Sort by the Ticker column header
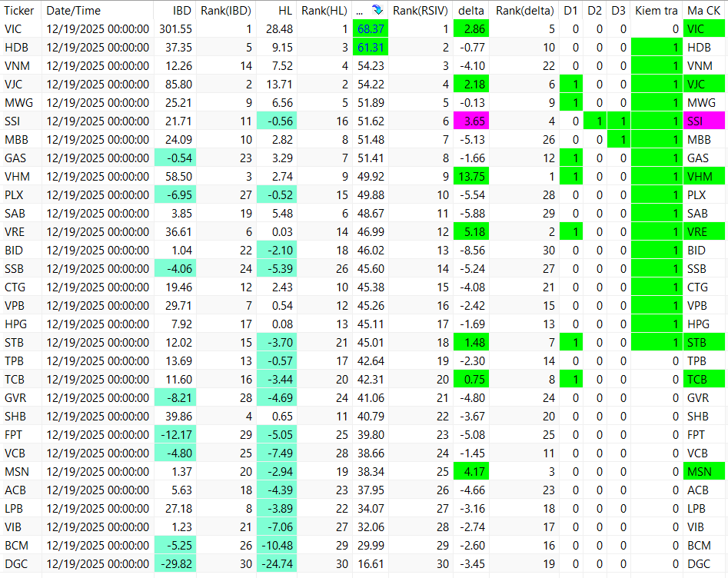 (19, 10)
